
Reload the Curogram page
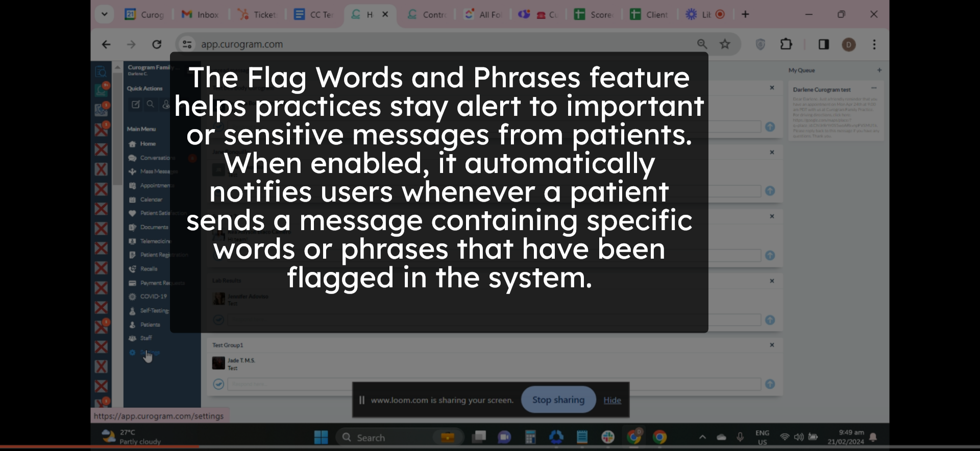coord(157,44)
